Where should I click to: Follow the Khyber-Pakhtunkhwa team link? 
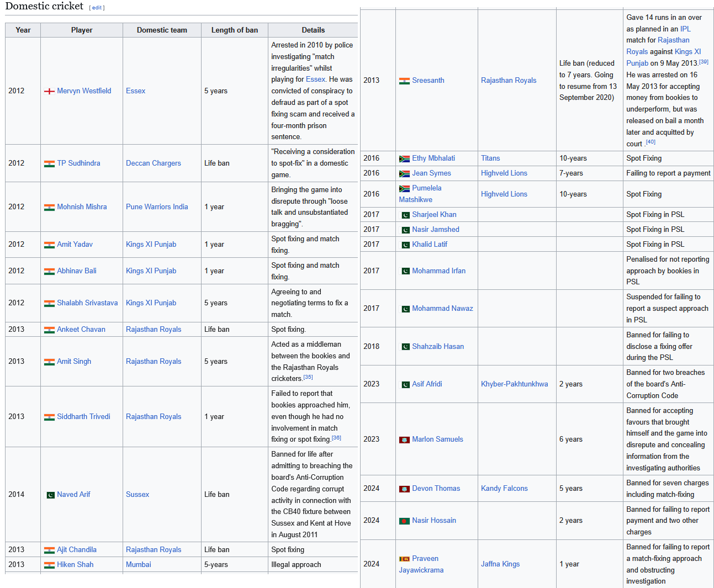pyautogui.click(x=515, y=384)
